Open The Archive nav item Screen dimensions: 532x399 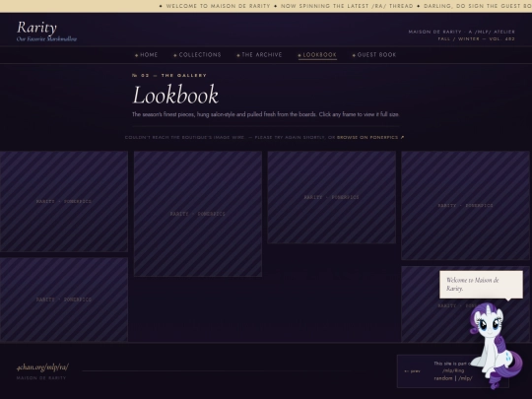pyautogui.click(x=259, y=55)
